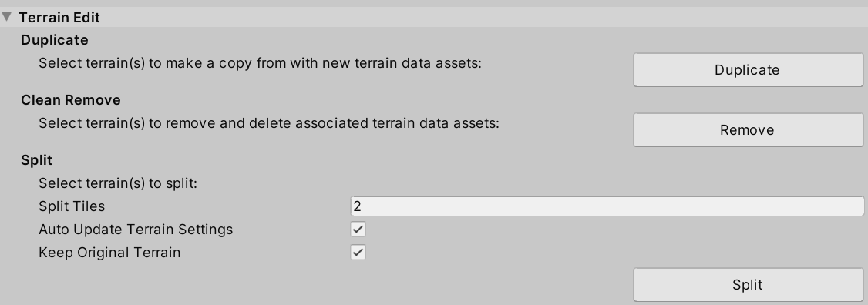Click the Remove button for terrain cleanup
This screenshot has height=305, width=868.
pos(748,130)
